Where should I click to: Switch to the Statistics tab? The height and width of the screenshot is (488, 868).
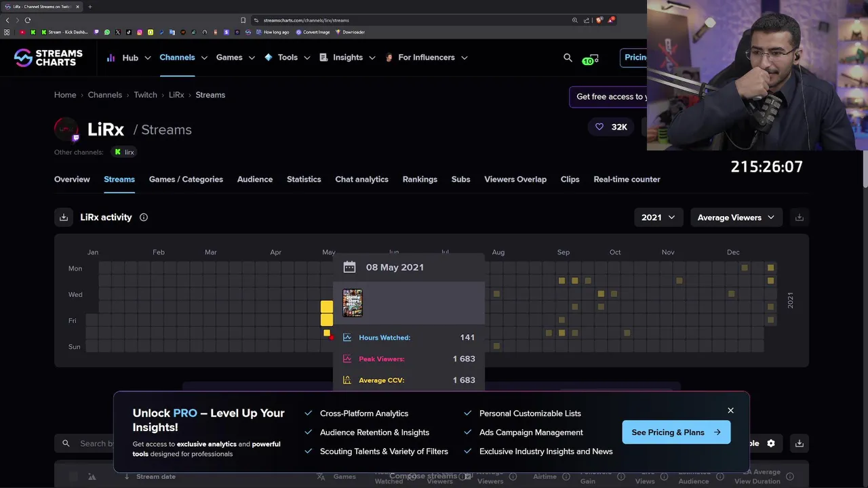[x=304, y=180]
